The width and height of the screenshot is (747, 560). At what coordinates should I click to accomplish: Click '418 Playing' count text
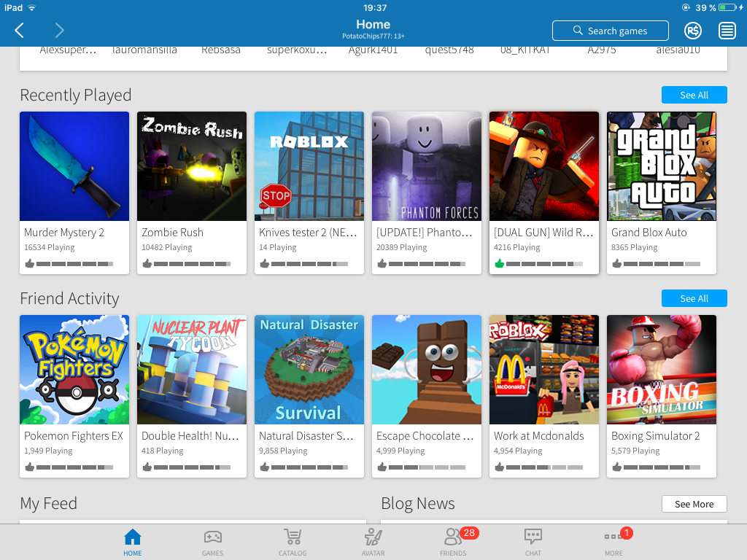tap(163, 451)
